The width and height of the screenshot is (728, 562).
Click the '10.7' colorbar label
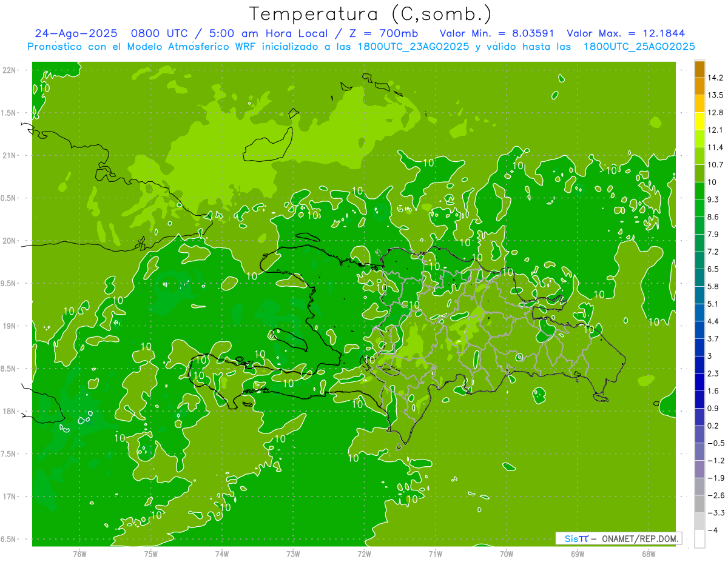tap(715, 165)
